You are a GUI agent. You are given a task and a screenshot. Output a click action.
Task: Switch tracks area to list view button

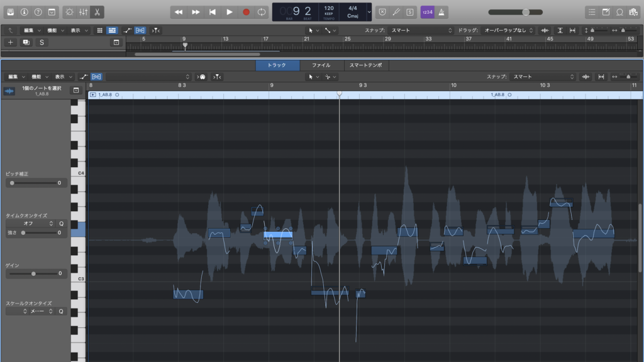[112, 30]
